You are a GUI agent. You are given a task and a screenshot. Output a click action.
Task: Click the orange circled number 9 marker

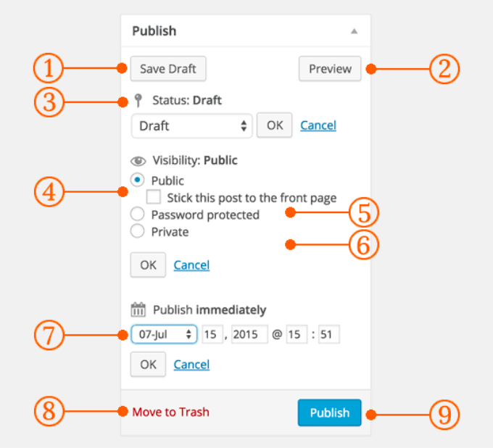(x=445, y=415)
